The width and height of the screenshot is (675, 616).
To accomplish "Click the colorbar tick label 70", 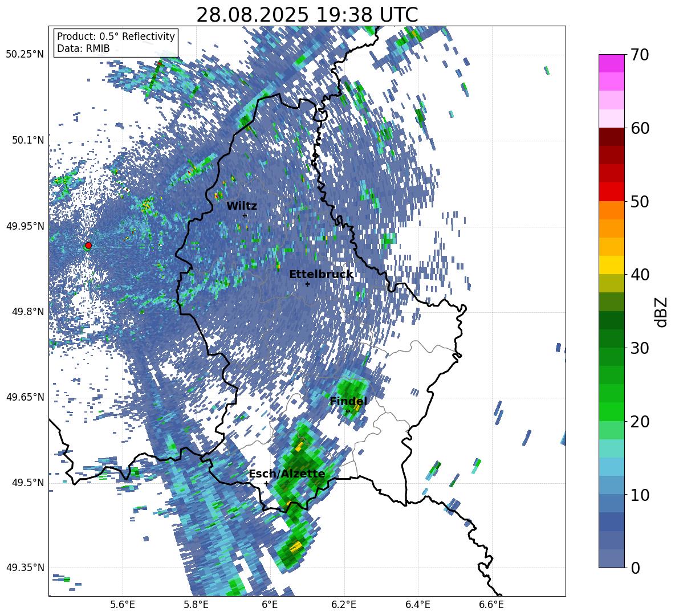I will (x=640, y=55).
